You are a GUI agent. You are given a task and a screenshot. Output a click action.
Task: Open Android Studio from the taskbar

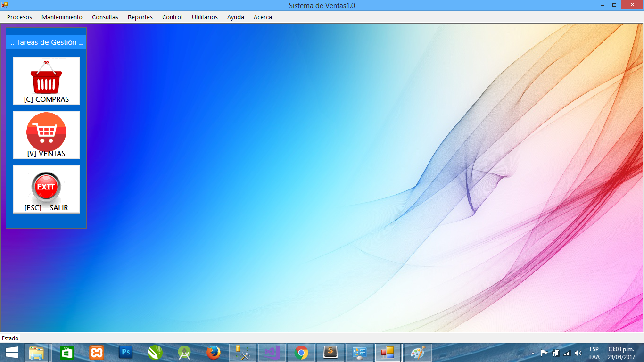(x=184, y=353)
